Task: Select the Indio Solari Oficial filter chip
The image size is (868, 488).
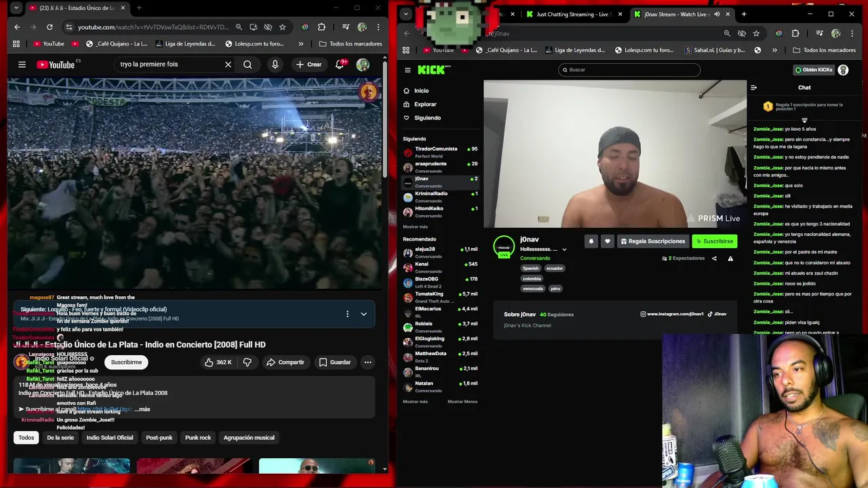Action: (110, 438)
